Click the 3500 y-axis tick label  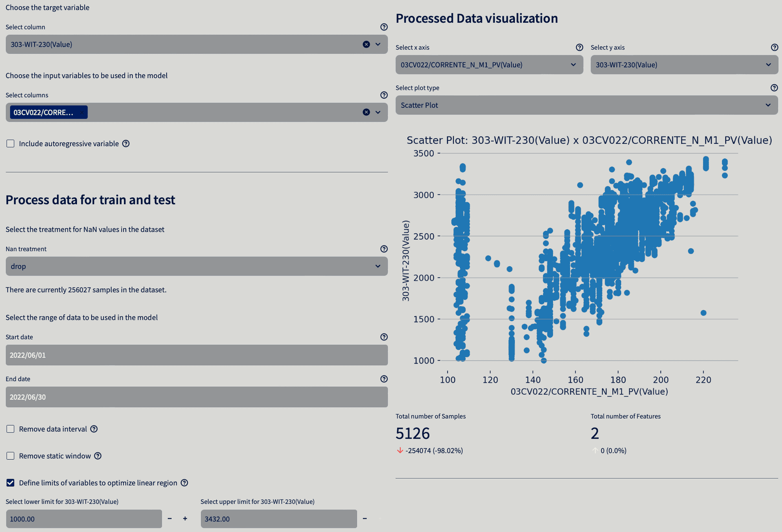tap(424, 153)
